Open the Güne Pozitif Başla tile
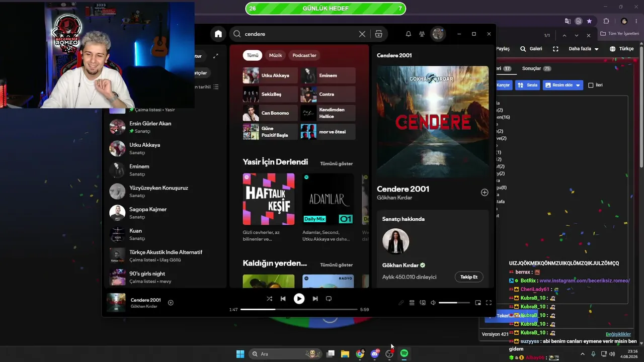 [x=270, y=132]
